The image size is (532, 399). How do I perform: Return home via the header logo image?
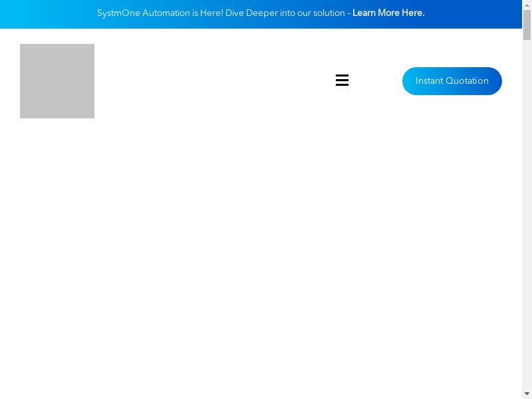57,81
